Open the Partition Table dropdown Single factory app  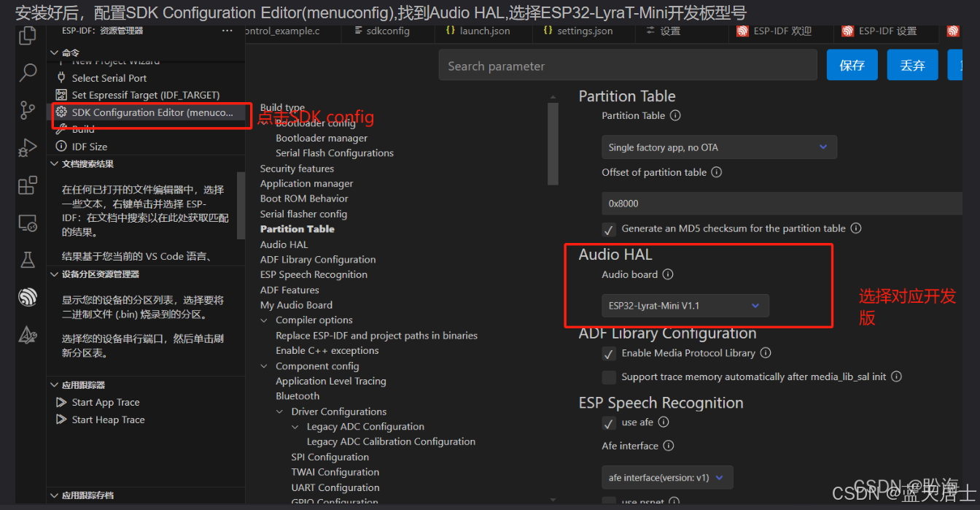[x=719, y=147]
